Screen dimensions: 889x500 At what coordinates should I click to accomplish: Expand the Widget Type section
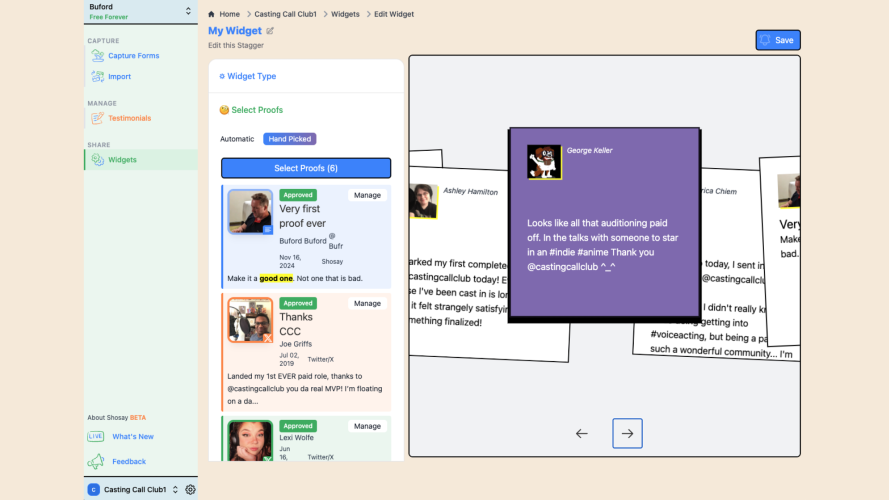click(x=306, y=76)
